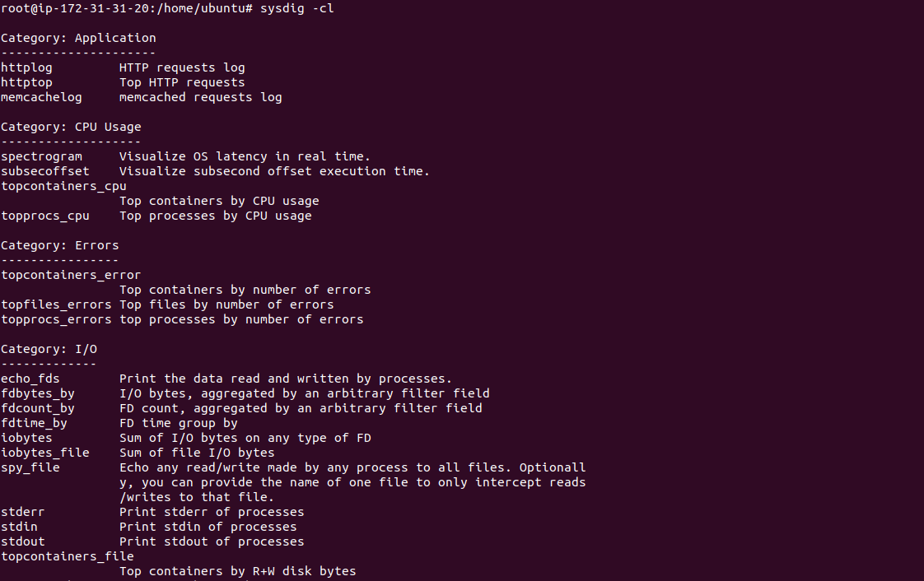The image size is (924, 581).
Task: Select the topcontainers_error entry
Action: click(x=71, y=276)
